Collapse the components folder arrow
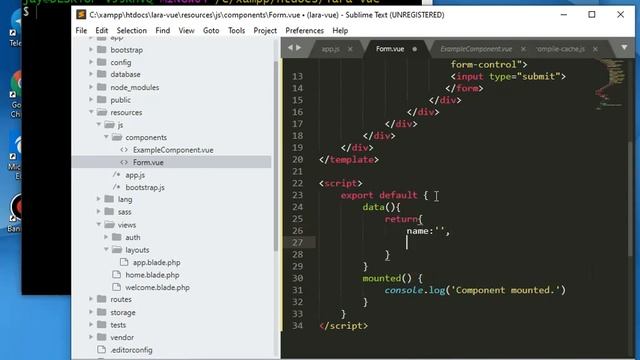Screen dimensions: 640x360 106,137
